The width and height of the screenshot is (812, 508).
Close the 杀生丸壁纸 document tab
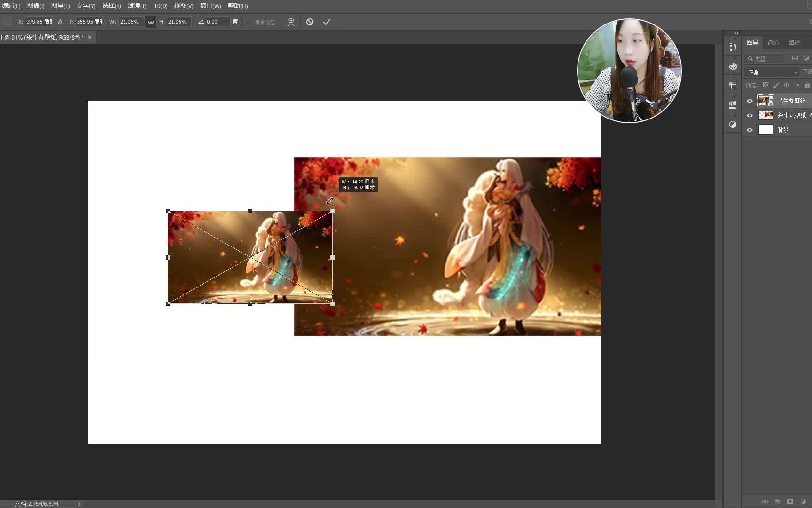tap(90, 37)
